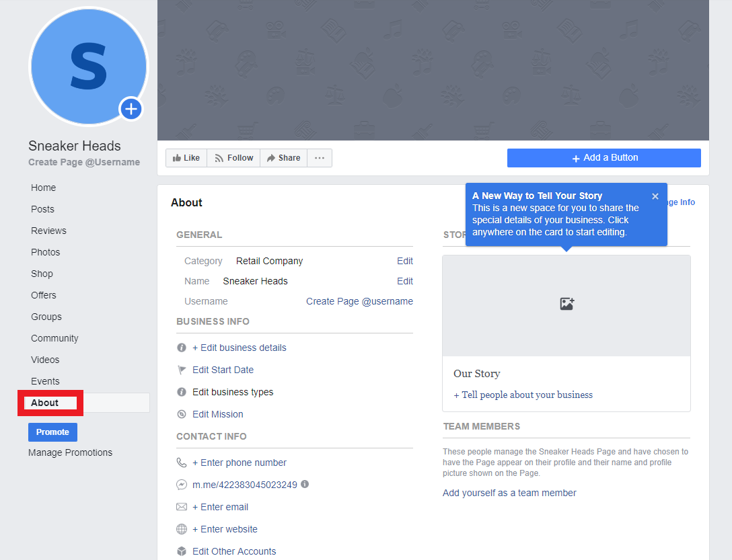Click the info icon after the m.me link
This screenshot has width=732, height=560.
click(x=305, y=484)
